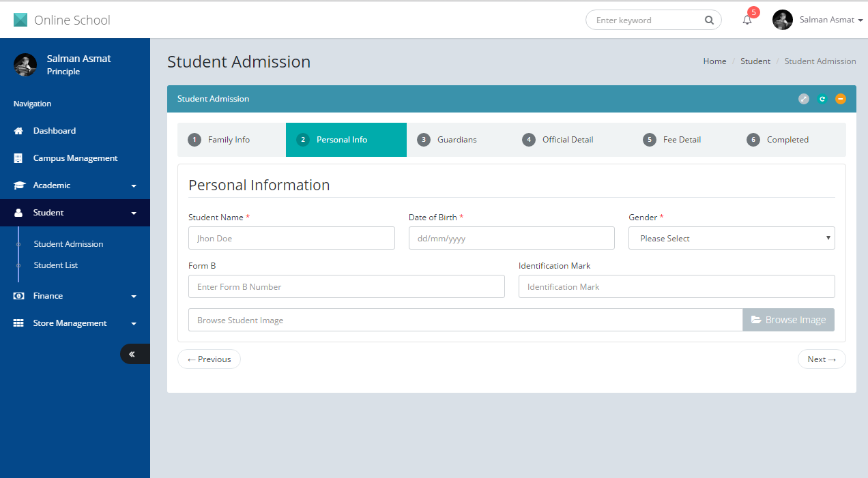Open the Gender dropdown
The width and height of the screenshot is (868, 478).
tap(731, 238)
